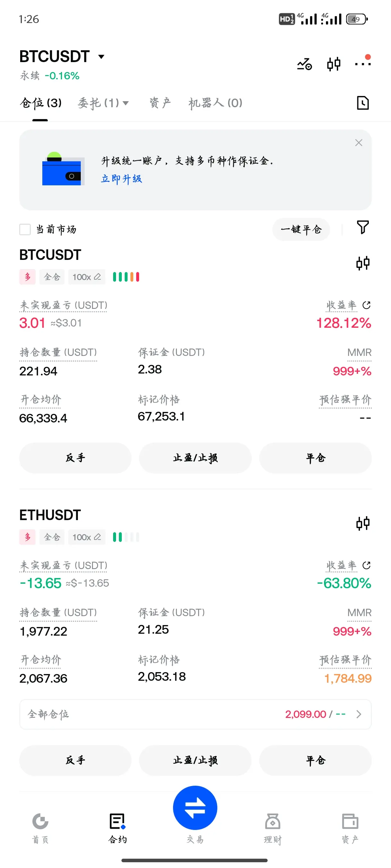The image size is (391, 868).
Task: Open ETHUSDT position chart icon
Action: 363,523
